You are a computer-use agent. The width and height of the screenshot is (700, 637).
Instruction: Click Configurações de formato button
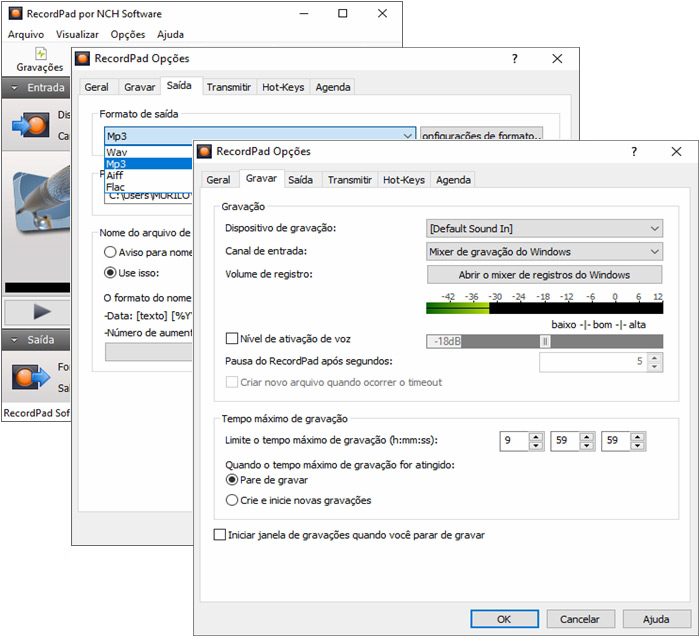[481, 134]
